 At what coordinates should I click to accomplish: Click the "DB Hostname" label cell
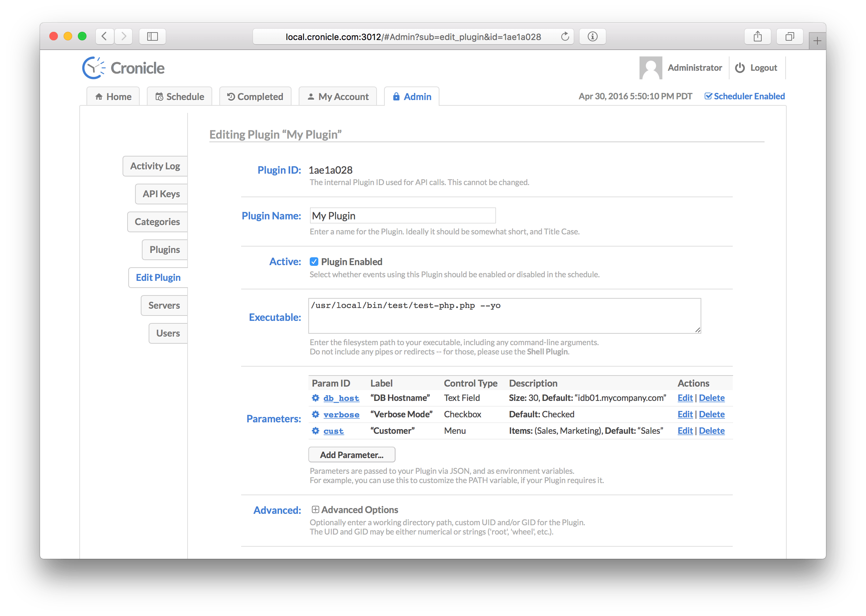click(x=400, y=398)
